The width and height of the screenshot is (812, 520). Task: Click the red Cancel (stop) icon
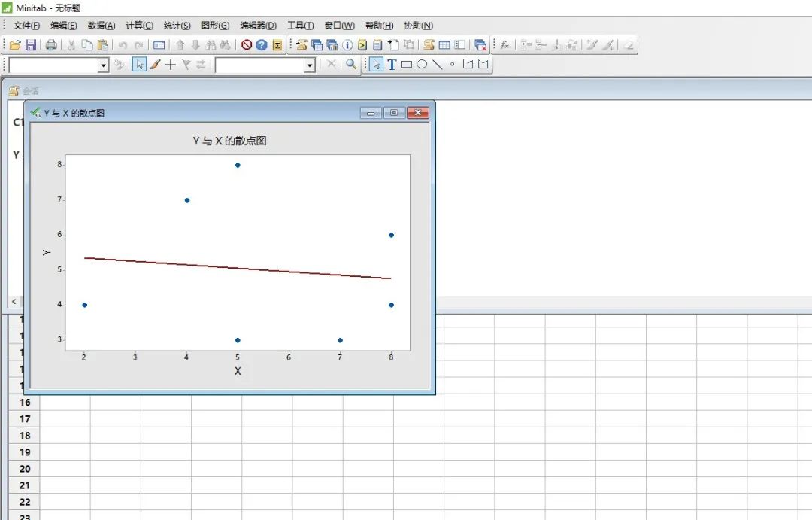[247, 45]
